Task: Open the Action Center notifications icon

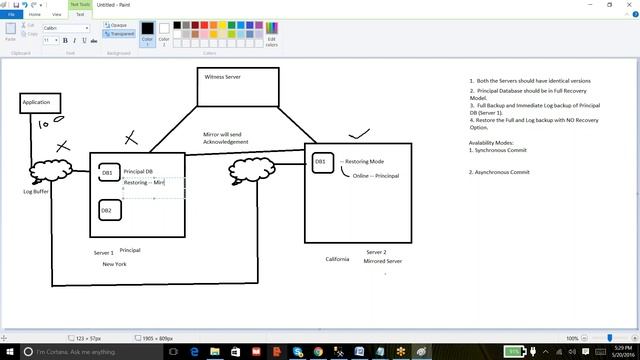Action: pyautogui.click(x=586, y=351)
